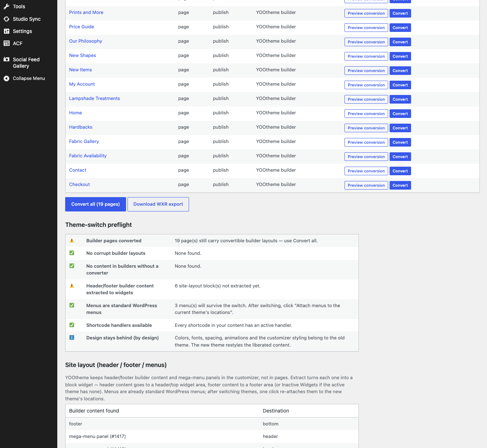This screenshot has height=448, width=487.
Task: Open the Checkout page link
Action: 79,185
